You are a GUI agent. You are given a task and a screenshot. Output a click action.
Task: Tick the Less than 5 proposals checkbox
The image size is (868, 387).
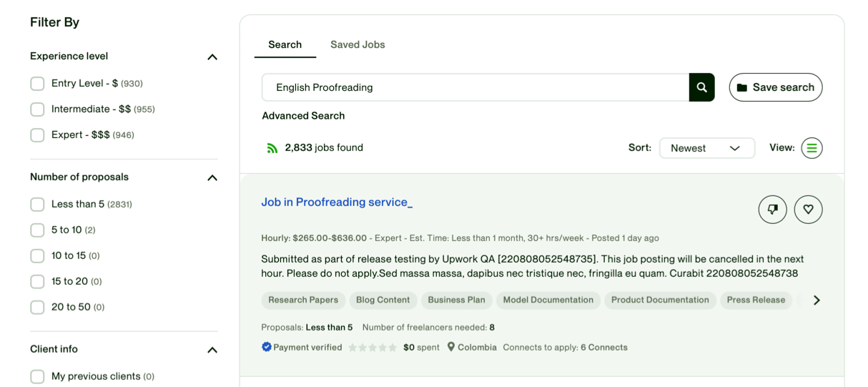pyautogui.click(x=37, y=205)
